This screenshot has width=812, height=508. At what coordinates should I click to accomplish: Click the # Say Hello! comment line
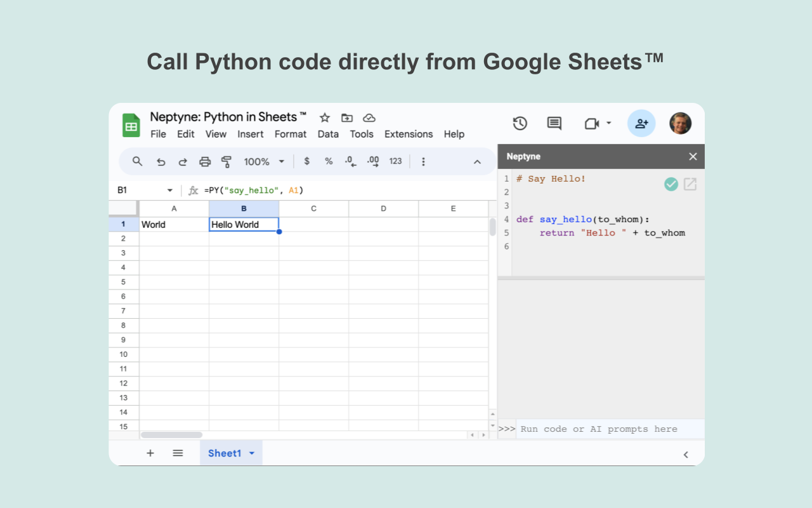coord(551,178)
